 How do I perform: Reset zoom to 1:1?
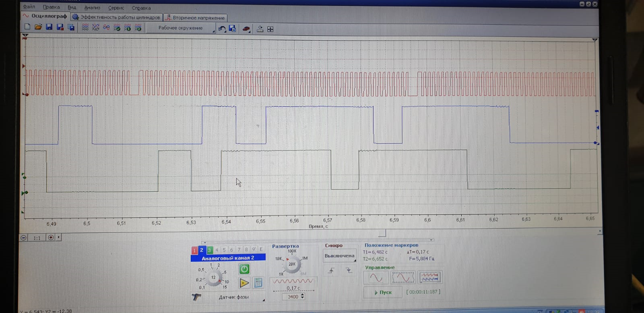coord(37,238)
